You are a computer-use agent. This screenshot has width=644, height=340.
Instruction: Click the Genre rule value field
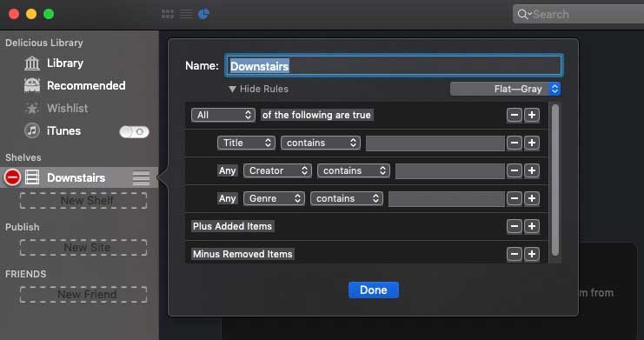(447, 199)
